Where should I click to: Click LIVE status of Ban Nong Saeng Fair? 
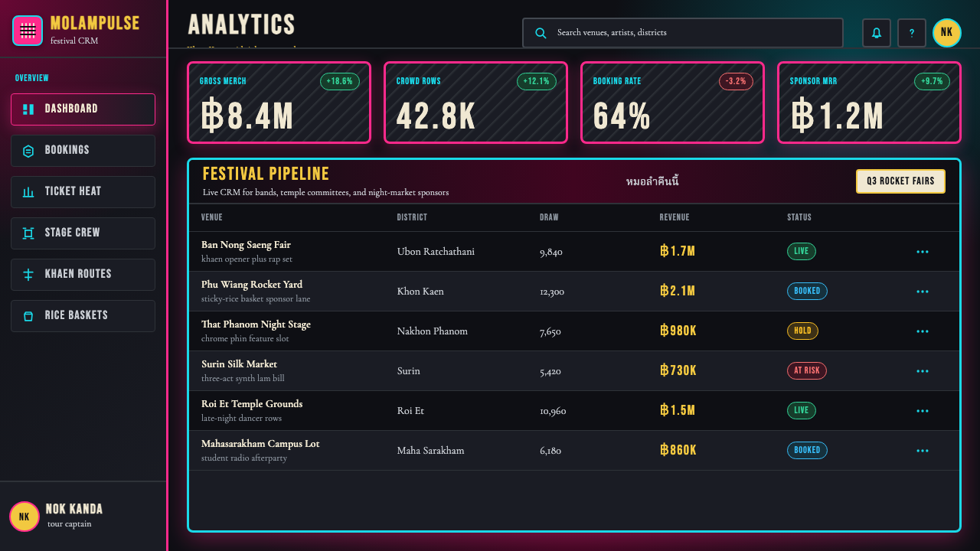point(802,252)
